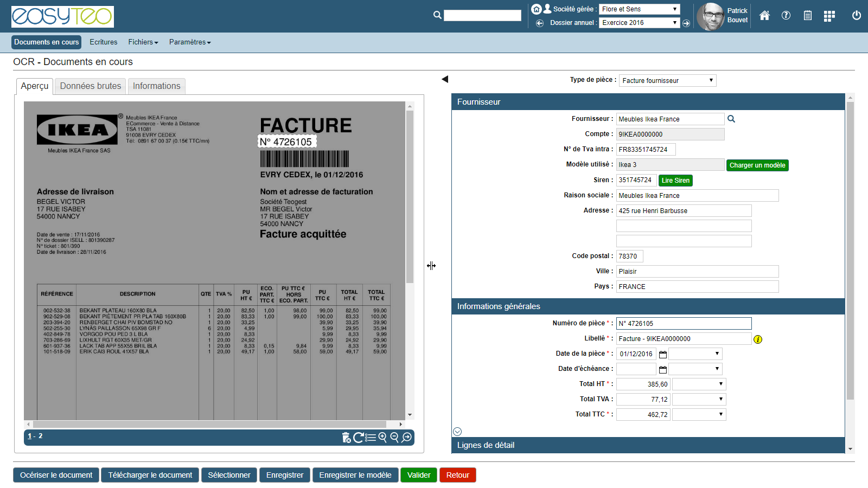This screenshot has height=488, width=868.
Task: Click the Charger un modèle button
Action: click(x=757, y=165)
